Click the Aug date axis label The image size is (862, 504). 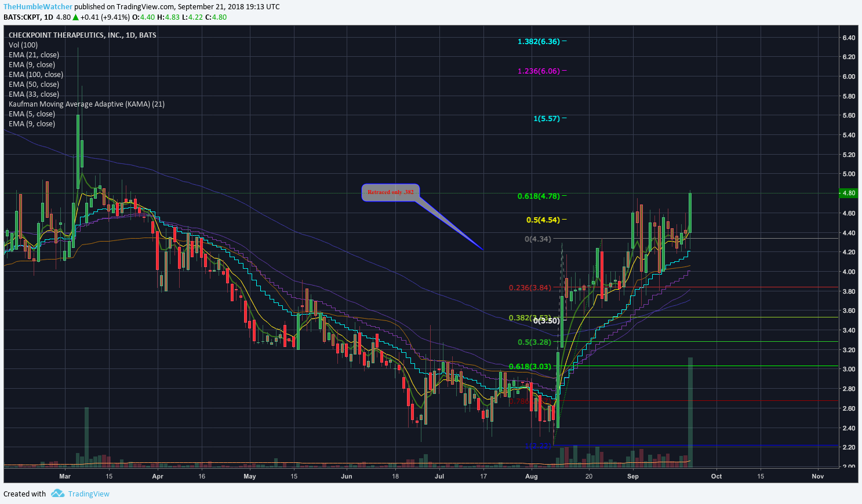[x=532, y=477]
